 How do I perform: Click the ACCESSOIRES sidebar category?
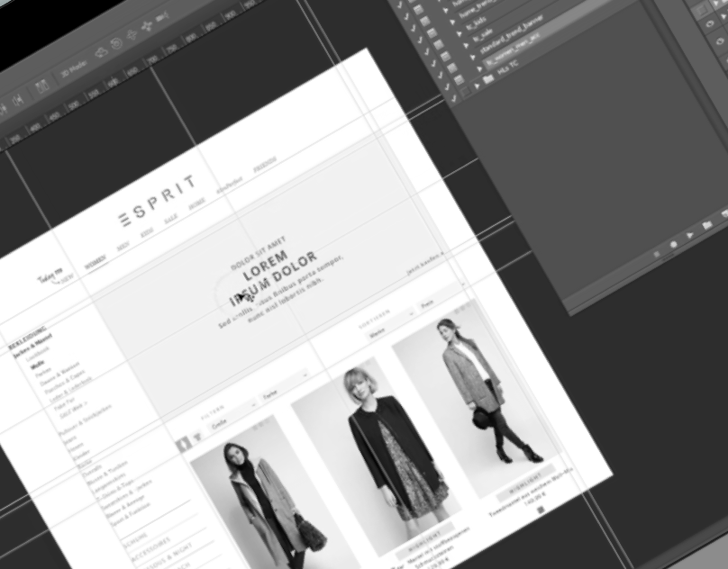152,549
